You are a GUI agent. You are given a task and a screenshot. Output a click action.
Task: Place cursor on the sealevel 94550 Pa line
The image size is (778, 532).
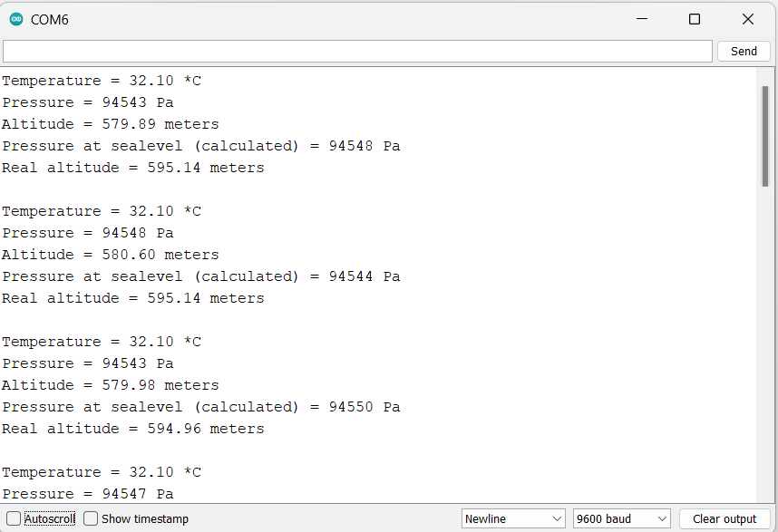pos(200,407)
